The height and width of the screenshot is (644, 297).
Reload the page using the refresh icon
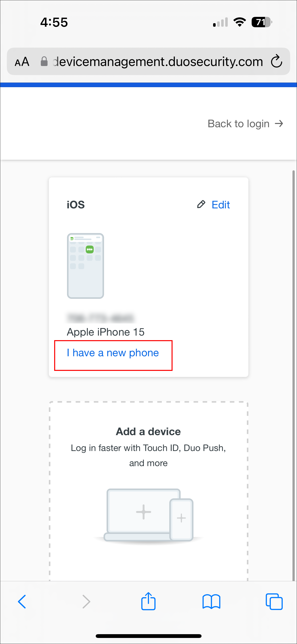tap(277, 61)
